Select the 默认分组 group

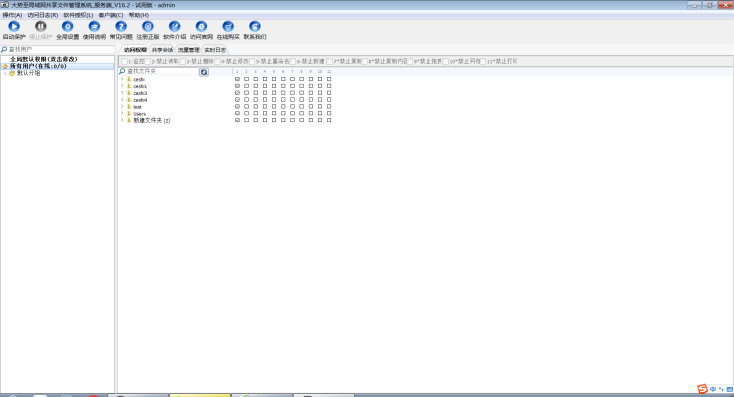(x=29, y=73)
